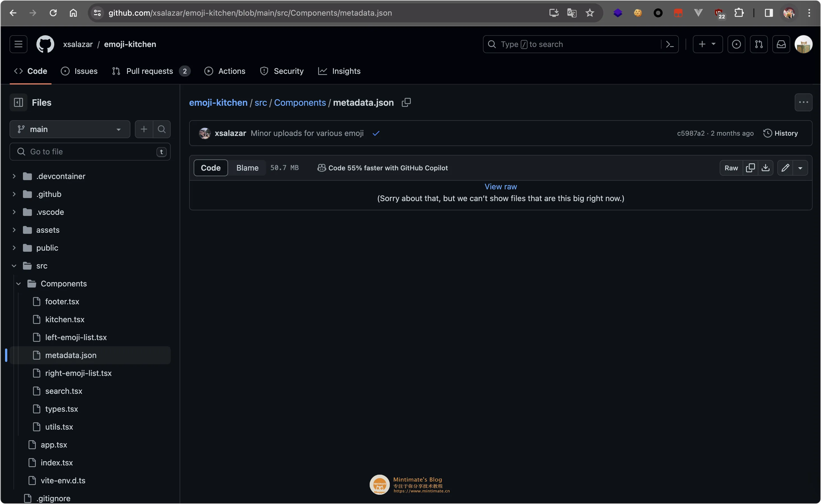The height and width of the screenshot is (504, 821).
Task: Download the raw file icon
Action: point(766,168)
